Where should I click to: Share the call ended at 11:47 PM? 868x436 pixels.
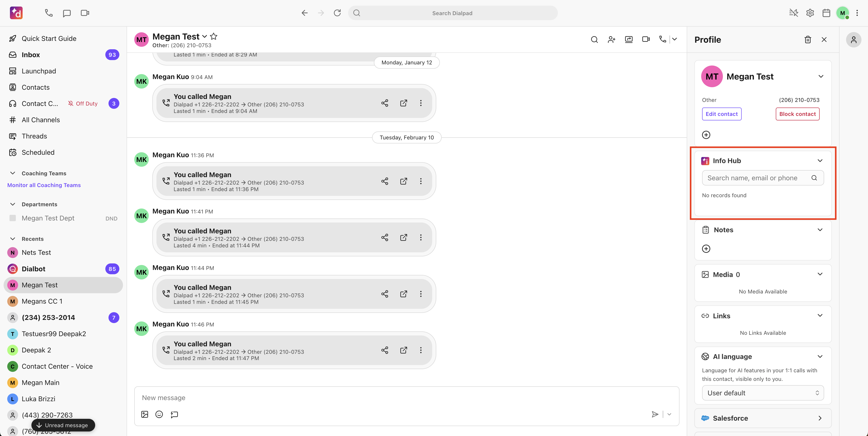point(385,350)
